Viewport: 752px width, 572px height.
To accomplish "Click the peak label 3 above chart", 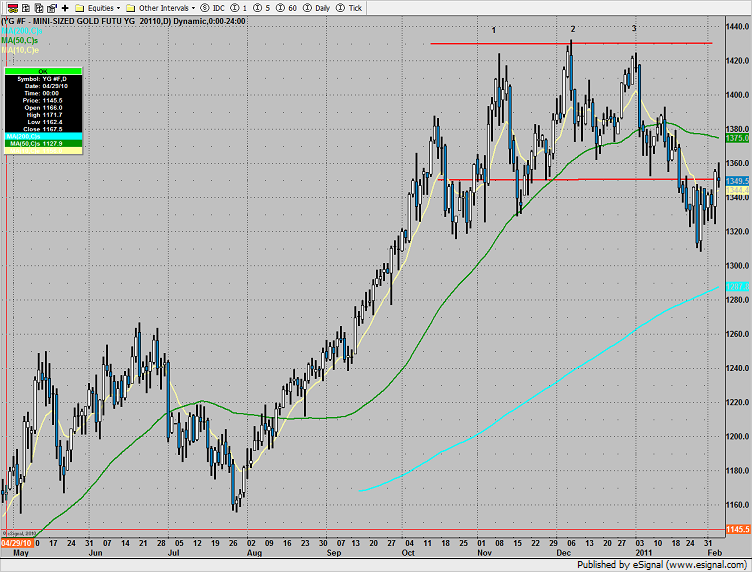I will [634, 28].
